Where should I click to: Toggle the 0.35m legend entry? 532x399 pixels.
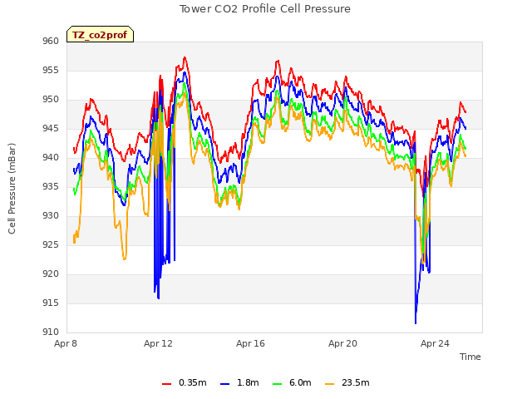tap(185, 383)
